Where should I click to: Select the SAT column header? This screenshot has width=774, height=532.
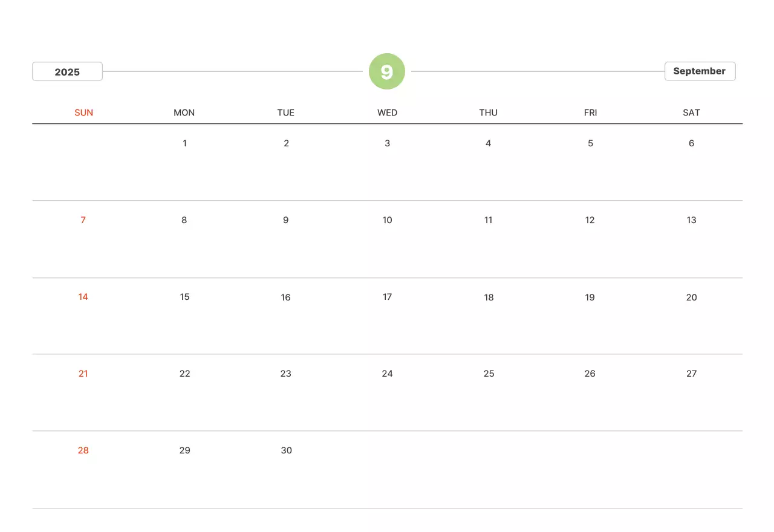pyautogui.click(x=691, y=112)
